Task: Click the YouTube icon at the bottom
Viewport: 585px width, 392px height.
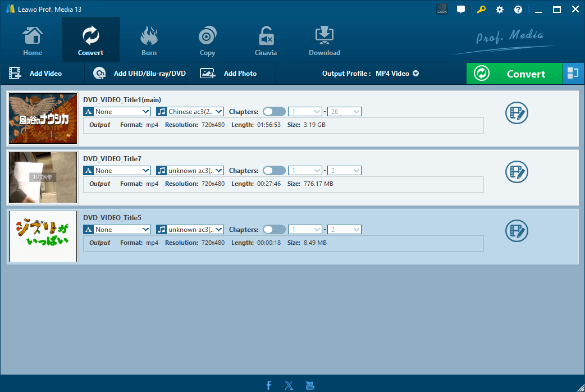Action: click(x=309, y=385)
